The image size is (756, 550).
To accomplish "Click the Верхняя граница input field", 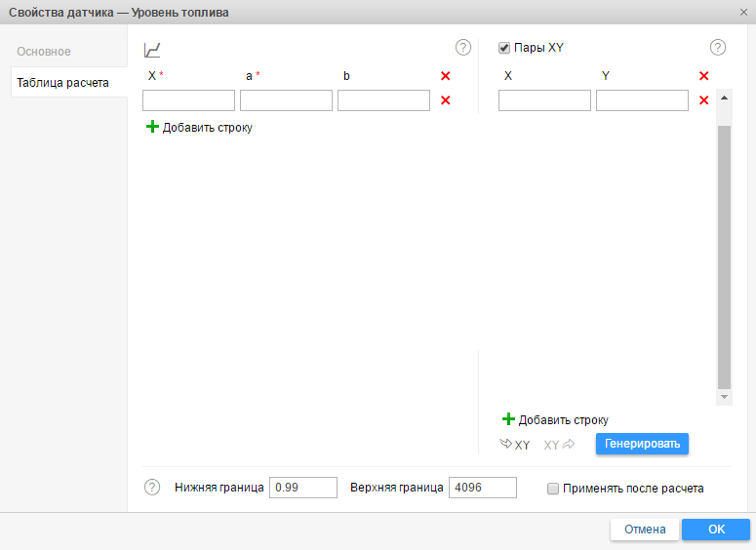I will pos(482,488).
